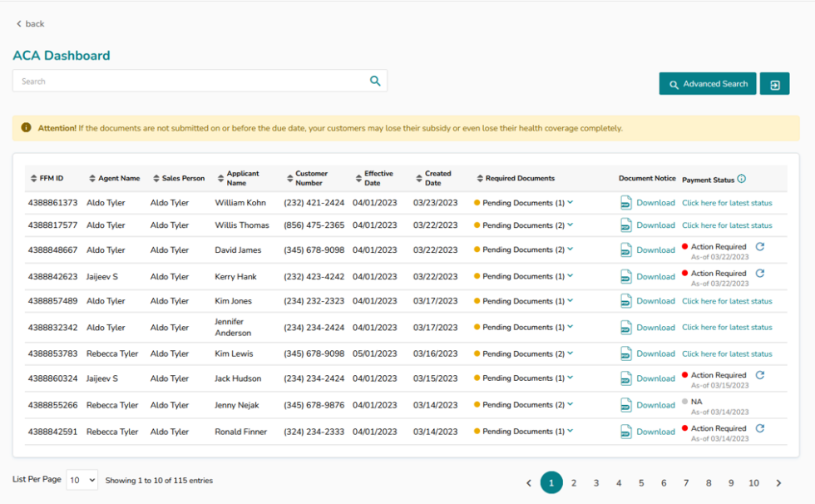Screen dimensions: 815x504
Task: Refresh payment status for Ronald Finner
Action: pyautogui.click(x=759, y=428)
